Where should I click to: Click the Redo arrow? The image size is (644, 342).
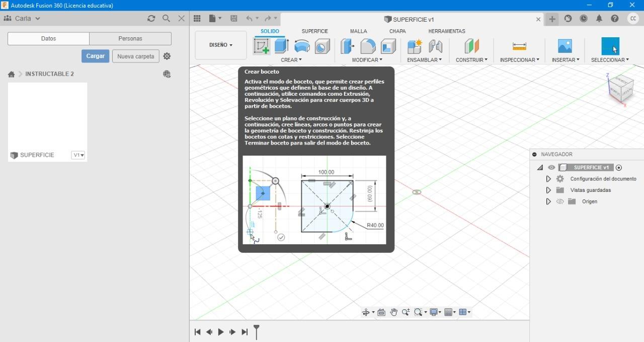point(268,19)
